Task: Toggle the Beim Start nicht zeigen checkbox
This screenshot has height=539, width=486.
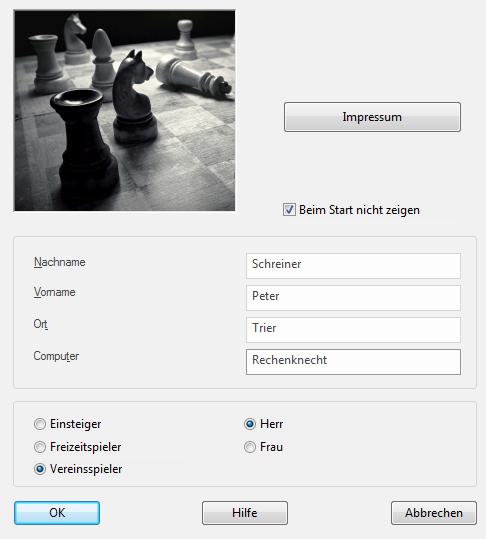Action: pos(289,210)
